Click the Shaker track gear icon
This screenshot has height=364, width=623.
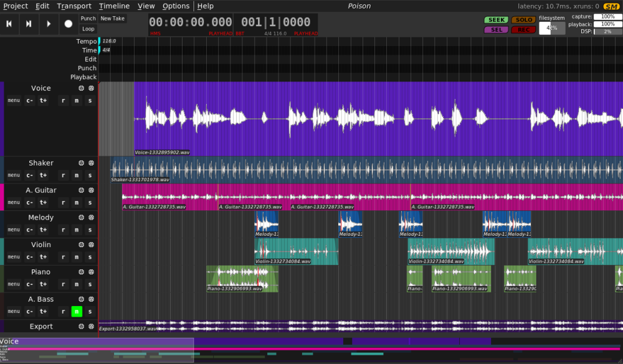coord(80,162)
